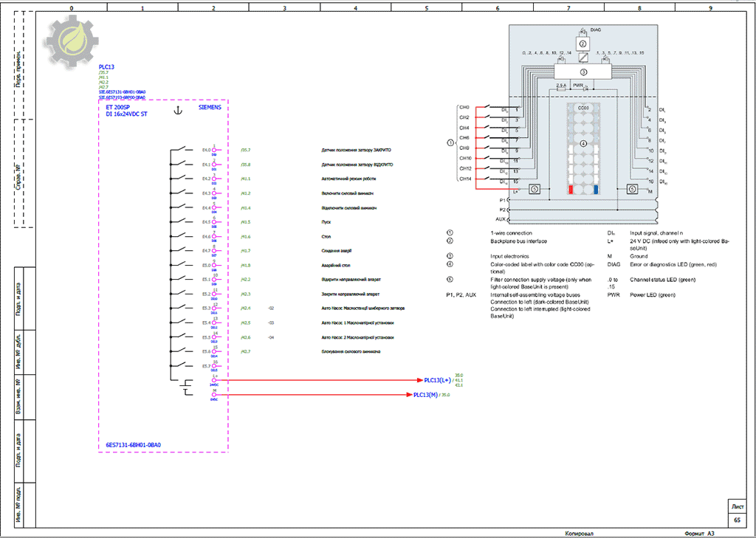Click the input electronics block numbered 3

[583, 72]
